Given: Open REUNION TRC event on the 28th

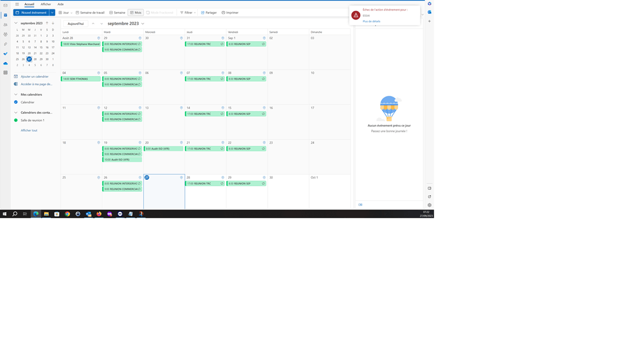Looking at the screenshot, I should pos(205,183).
